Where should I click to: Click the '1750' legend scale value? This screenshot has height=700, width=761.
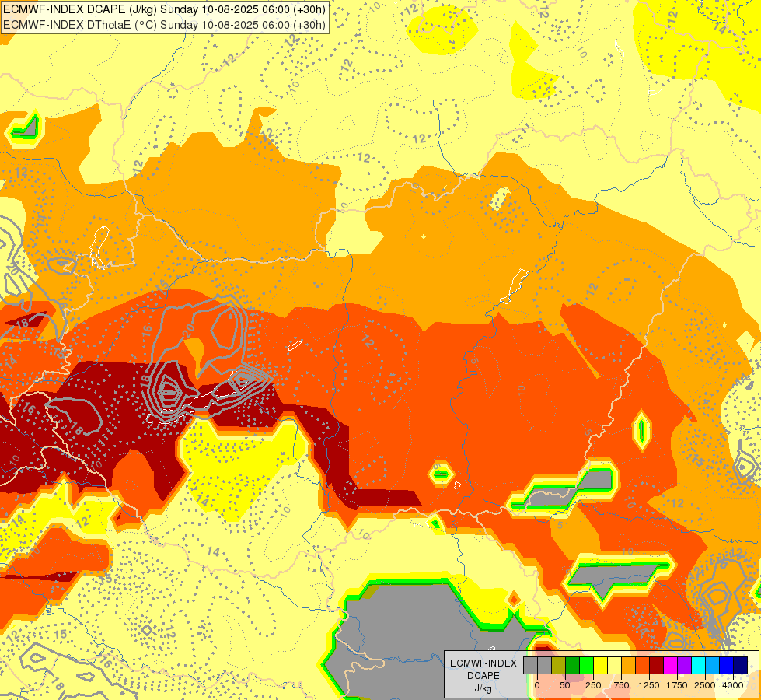677,685
